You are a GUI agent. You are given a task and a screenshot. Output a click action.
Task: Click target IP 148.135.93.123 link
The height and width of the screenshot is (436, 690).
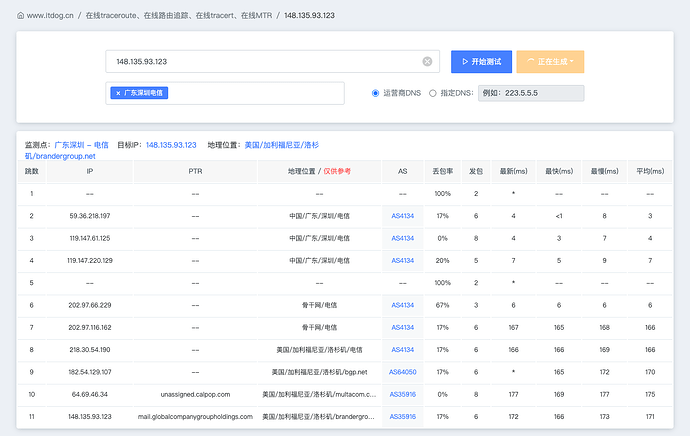[171, 145]
